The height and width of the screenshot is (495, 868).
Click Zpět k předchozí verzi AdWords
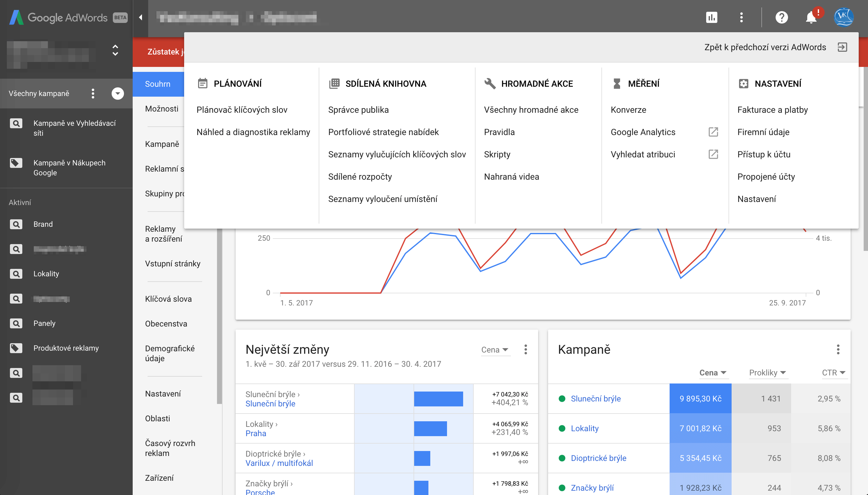[x=765, y=47]
